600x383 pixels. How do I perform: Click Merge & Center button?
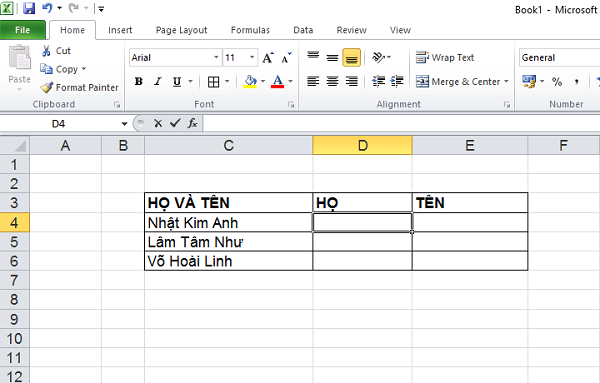458,81
